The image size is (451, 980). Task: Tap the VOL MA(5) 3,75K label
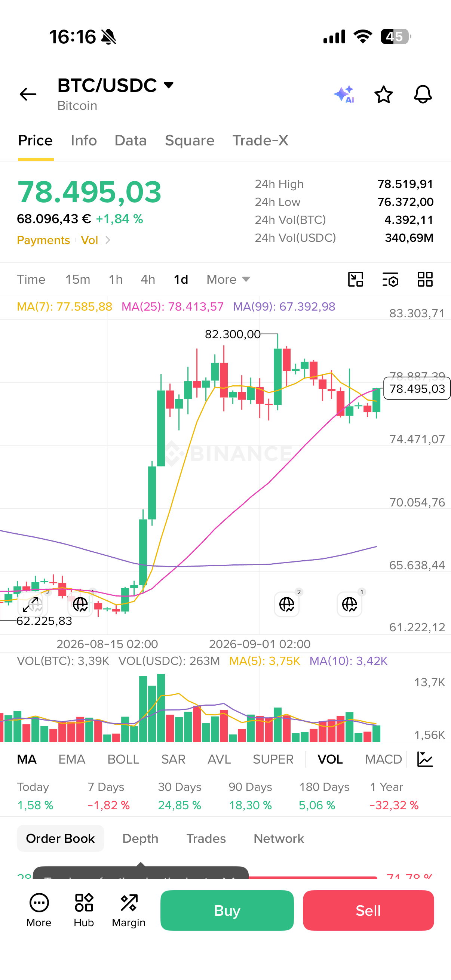(x=264, y=661)
